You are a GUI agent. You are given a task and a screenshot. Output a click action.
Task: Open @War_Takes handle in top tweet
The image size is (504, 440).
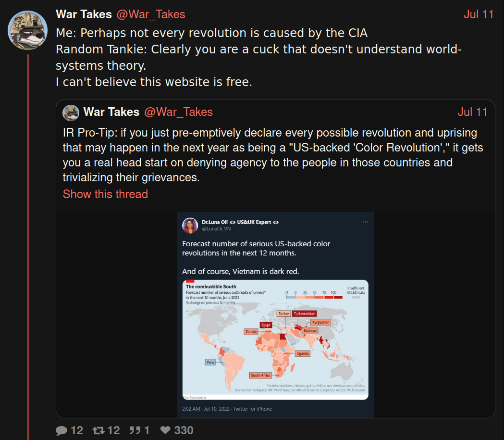pos(151,14)
